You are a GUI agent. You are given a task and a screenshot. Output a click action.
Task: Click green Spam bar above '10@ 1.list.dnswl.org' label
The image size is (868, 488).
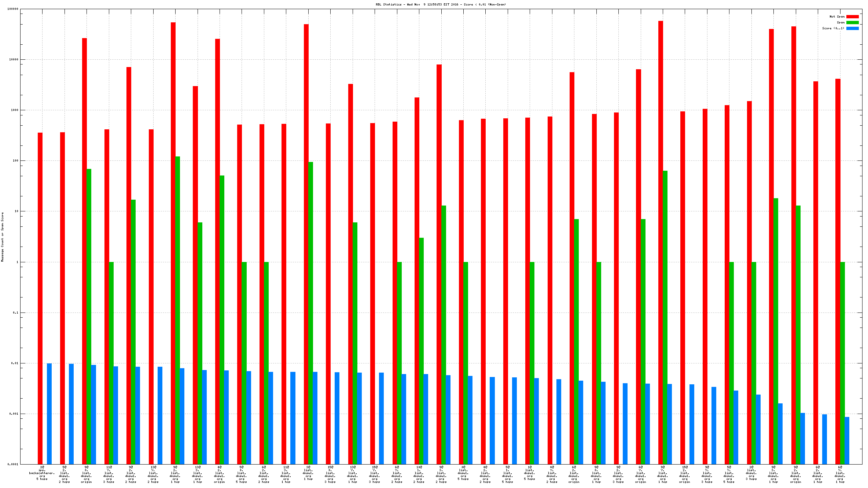[x=422, y=348]
